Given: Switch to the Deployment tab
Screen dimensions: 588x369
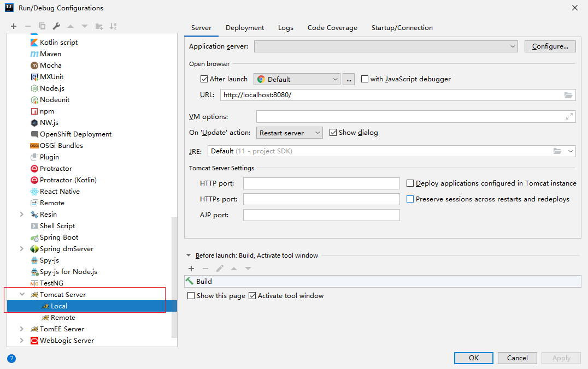Looking at the screenshot, I should click(x=245, y=28).
